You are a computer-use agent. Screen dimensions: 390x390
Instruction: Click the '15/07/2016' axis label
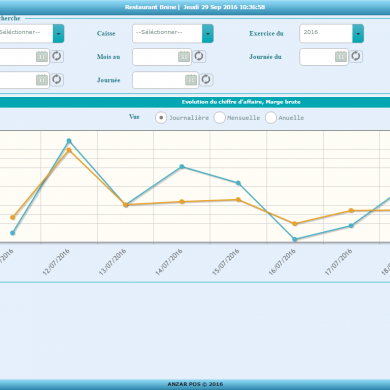point(226,262)
